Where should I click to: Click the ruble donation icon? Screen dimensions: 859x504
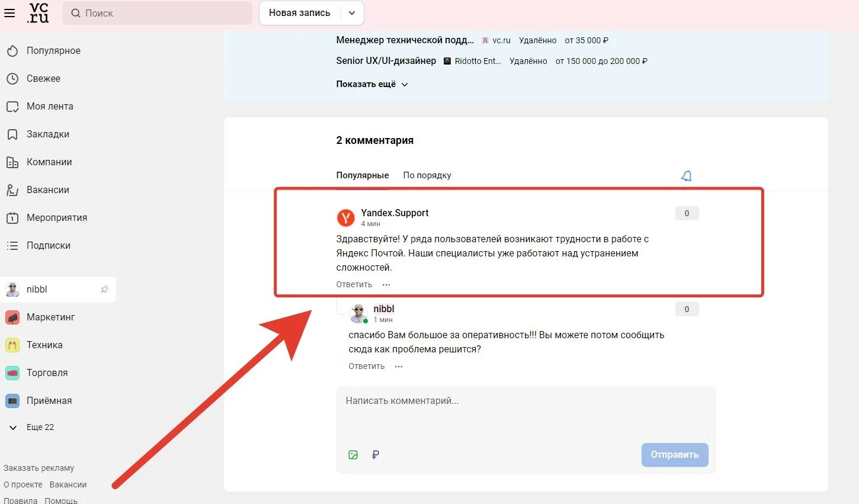click(375, 455)
